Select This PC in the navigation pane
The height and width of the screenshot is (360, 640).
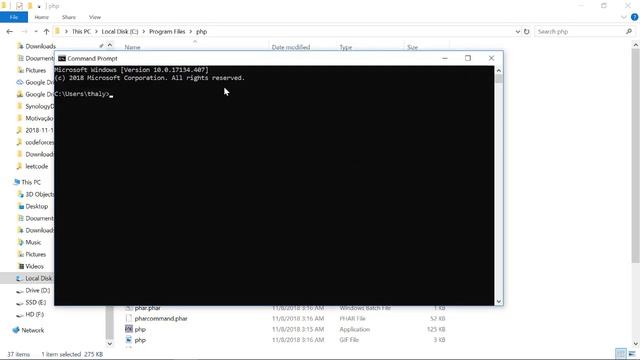(31, 182)
